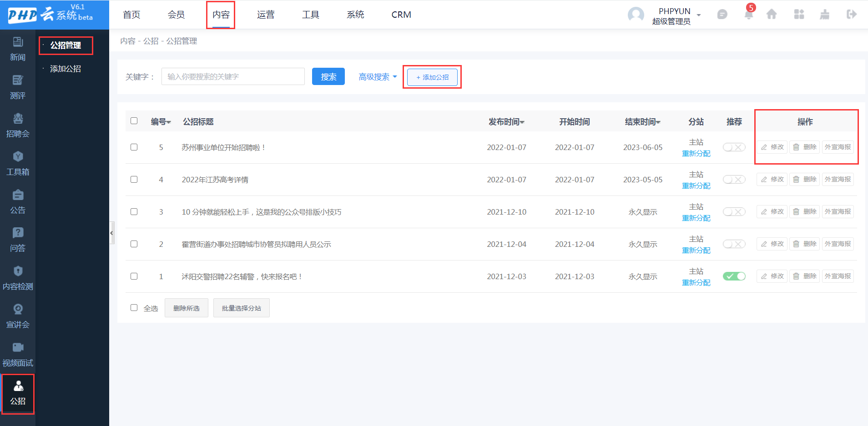Expand the 高级搜索 dropdown
Image resolution: width=868 pixels, height=426 pixels.
tap(378, 77)
